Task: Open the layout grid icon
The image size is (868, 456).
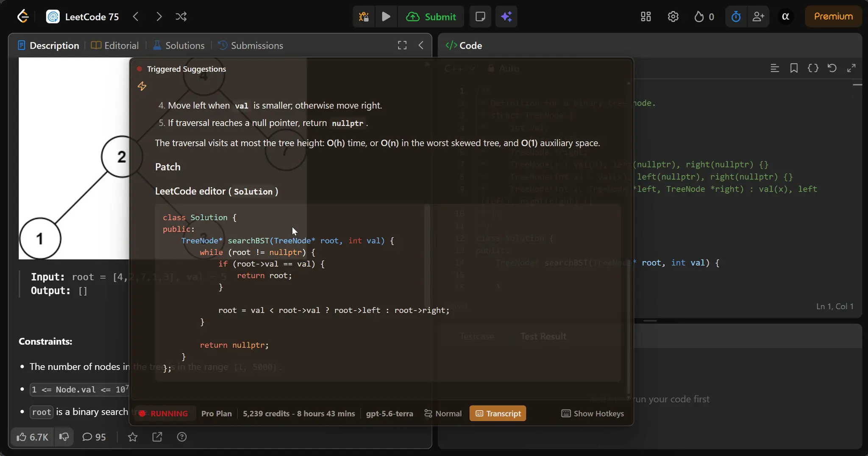Action: pos(646,17)
